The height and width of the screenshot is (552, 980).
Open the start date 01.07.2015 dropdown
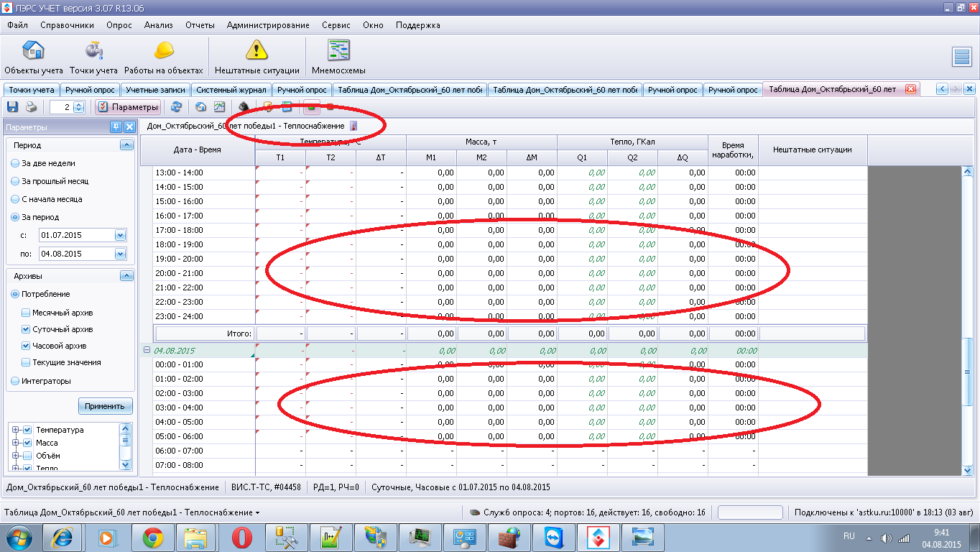point(120,235)
